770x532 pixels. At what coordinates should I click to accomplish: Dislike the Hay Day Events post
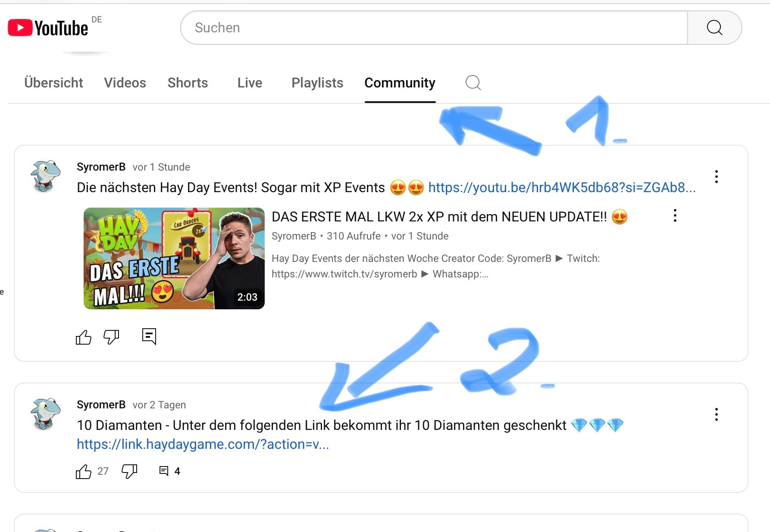tap(111, 337)
